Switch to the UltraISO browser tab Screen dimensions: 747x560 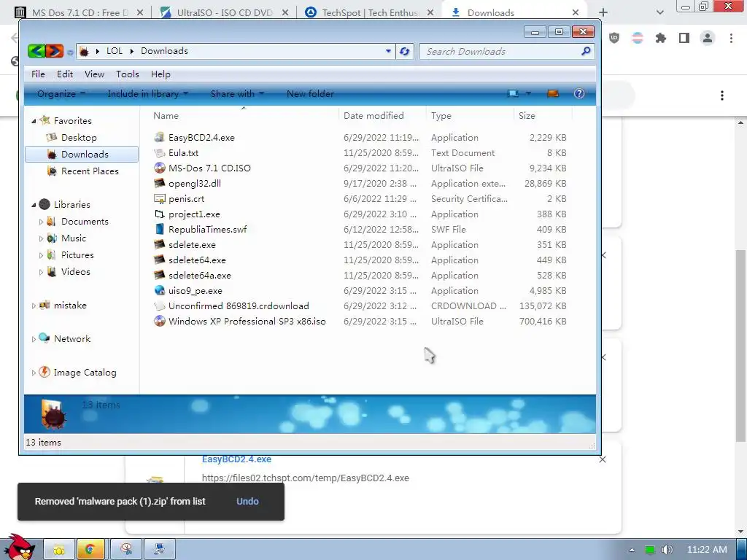coord(223,12)
